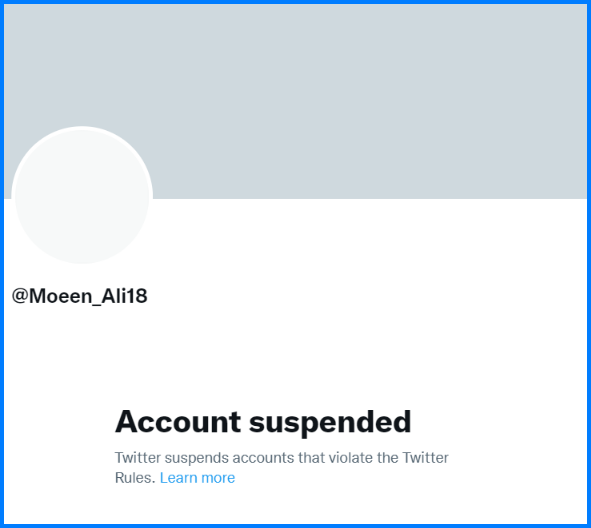
Task: Click the Twitter suspends accounts description line
Action: pos(282,458)
